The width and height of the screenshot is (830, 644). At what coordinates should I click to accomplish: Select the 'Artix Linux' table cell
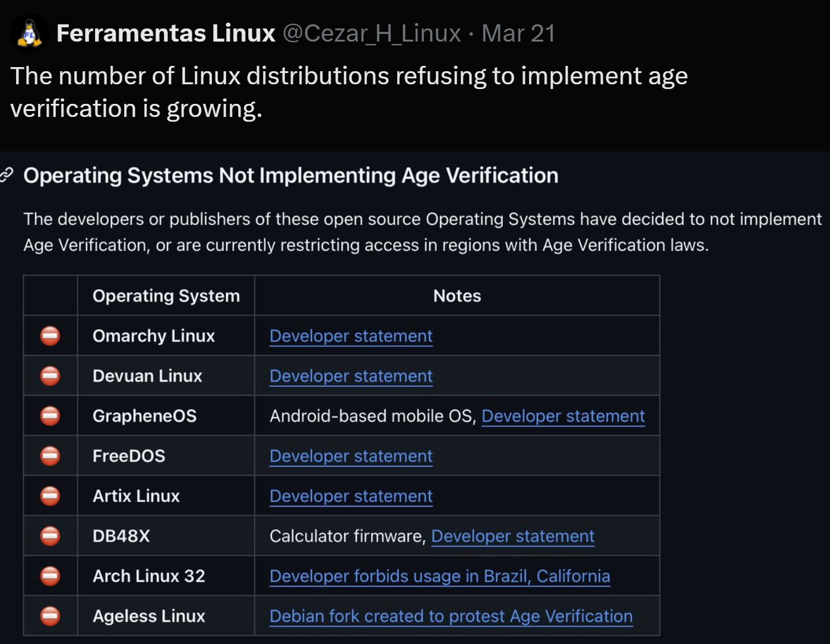166,496
